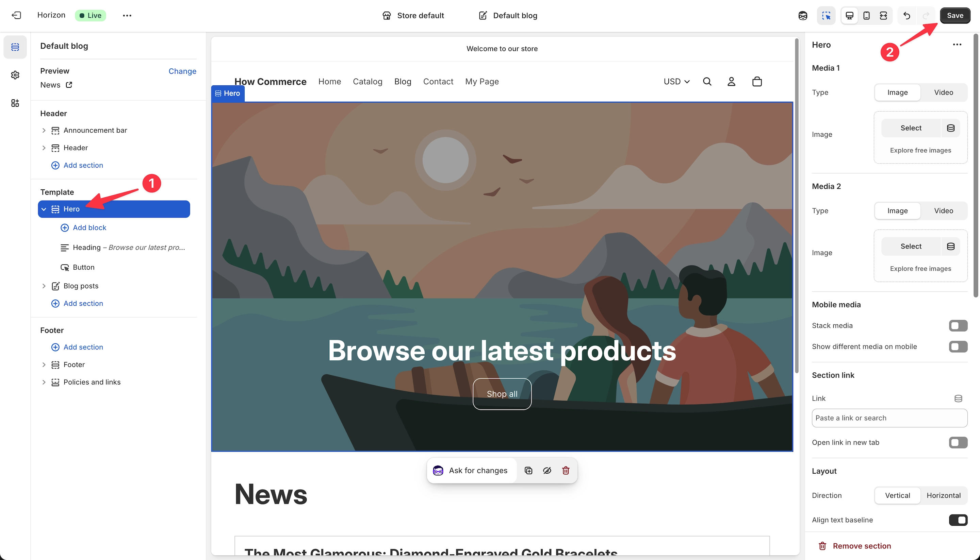The image size is (980, 560).
Task: Open the USD currency dropdown
Action: pos(677,82)
